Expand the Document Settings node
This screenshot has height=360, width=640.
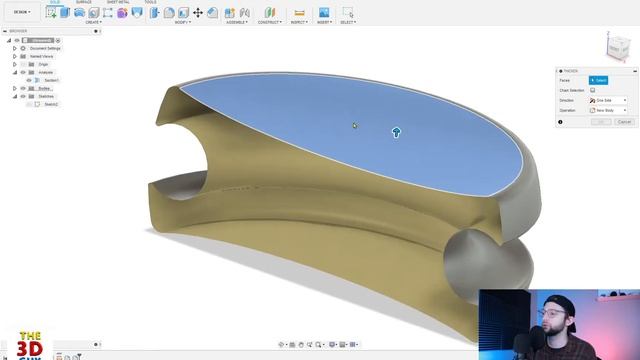point(15,48)
